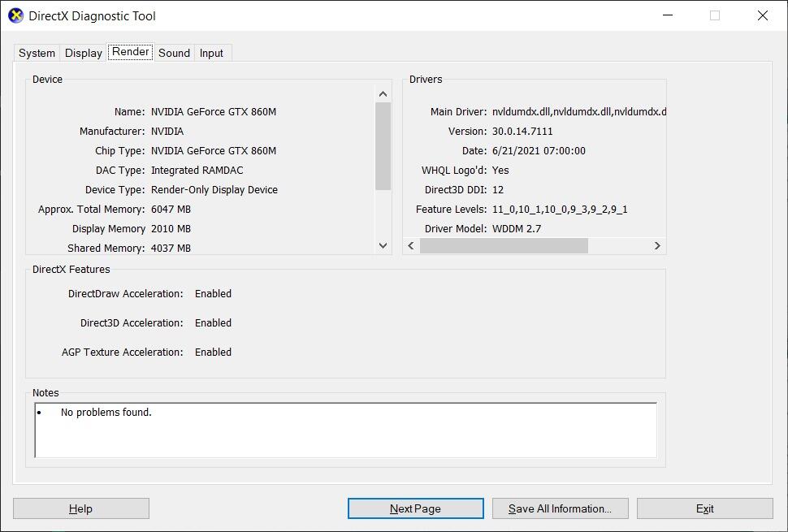788x532 pixels.
Task: Click Drivers panel scroll left arrow
Action: [x=411, y=245]
